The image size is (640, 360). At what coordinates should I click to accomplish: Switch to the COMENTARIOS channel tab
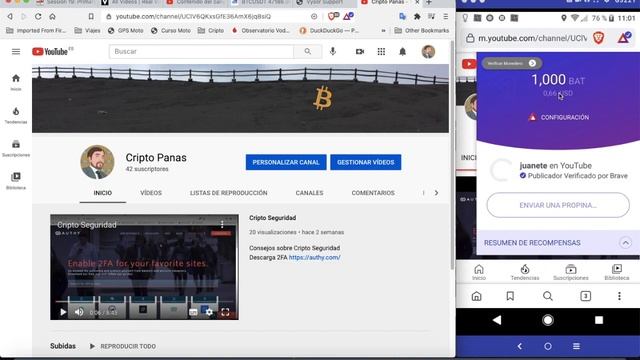[373, 193]
